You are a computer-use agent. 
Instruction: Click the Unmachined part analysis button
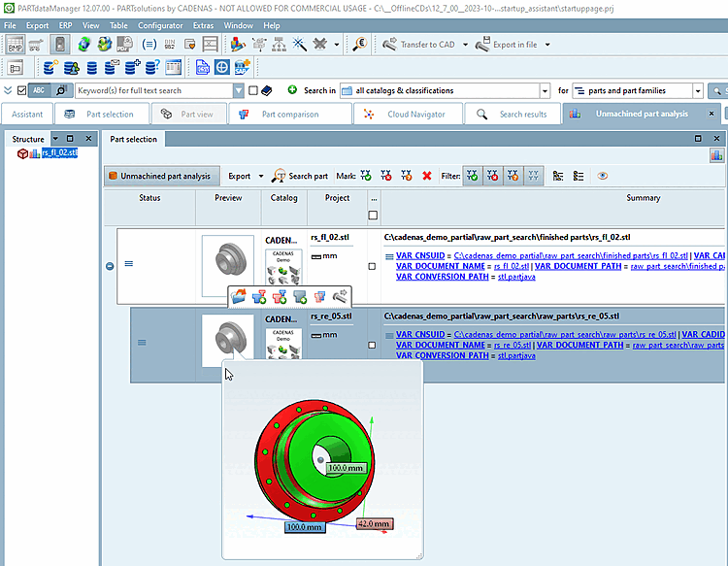pos(159,176)
